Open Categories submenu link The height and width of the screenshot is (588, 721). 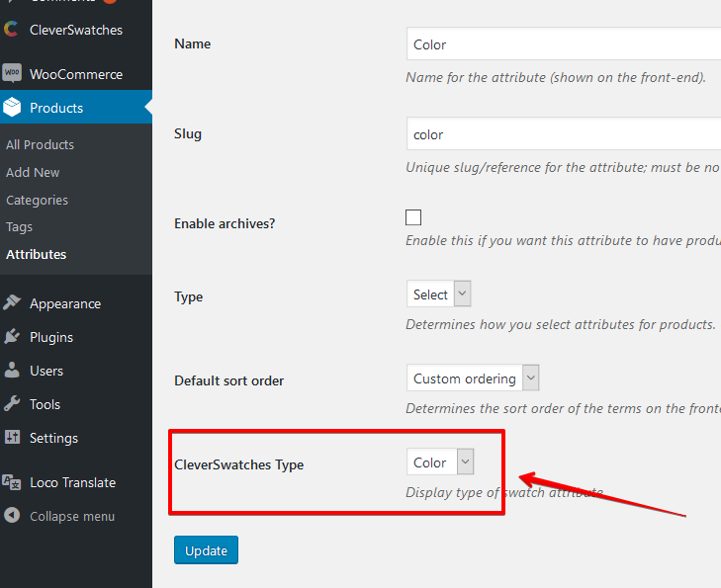coord(37,200)
